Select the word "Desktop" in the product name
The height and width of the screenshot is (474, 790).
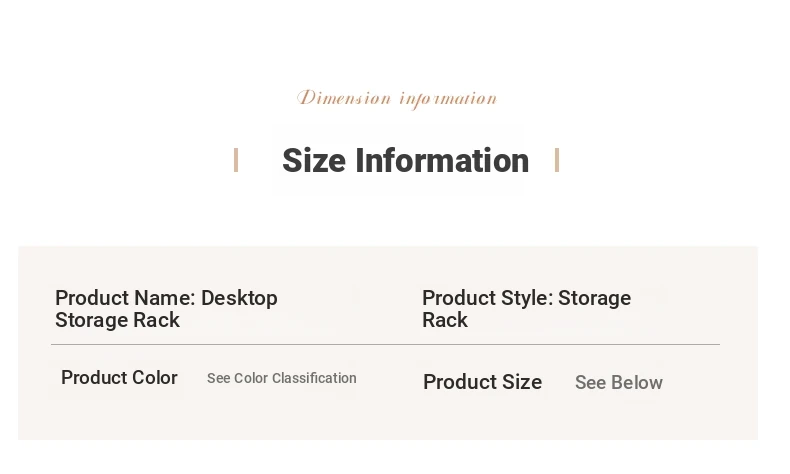tap(239, 298)
